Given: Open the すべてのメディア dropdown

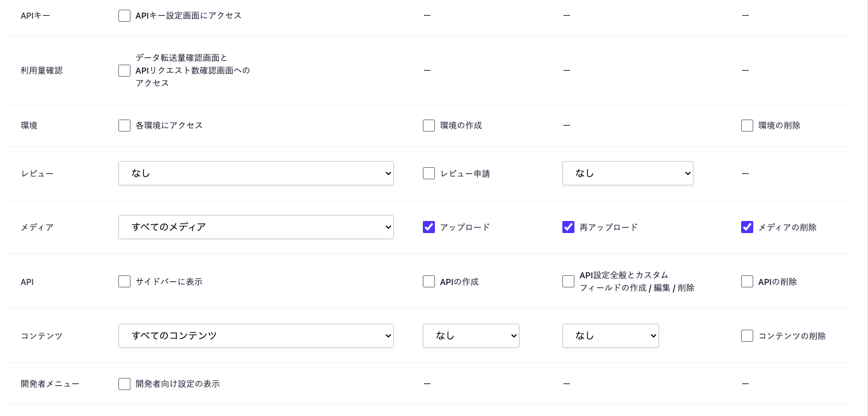Looking at the screenshot, I should [x=256, y=227].
